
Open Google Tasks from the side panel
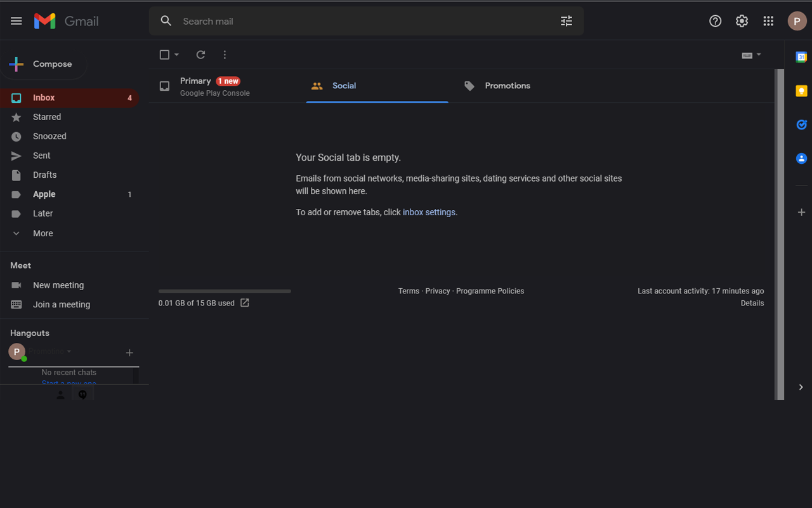pyautogui.click(x=801, y=124)
